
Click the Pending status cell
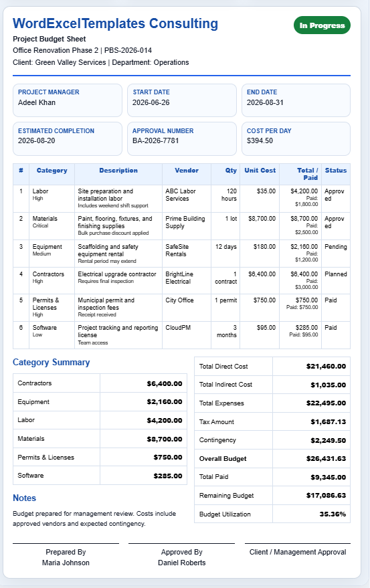pos(336,254)
